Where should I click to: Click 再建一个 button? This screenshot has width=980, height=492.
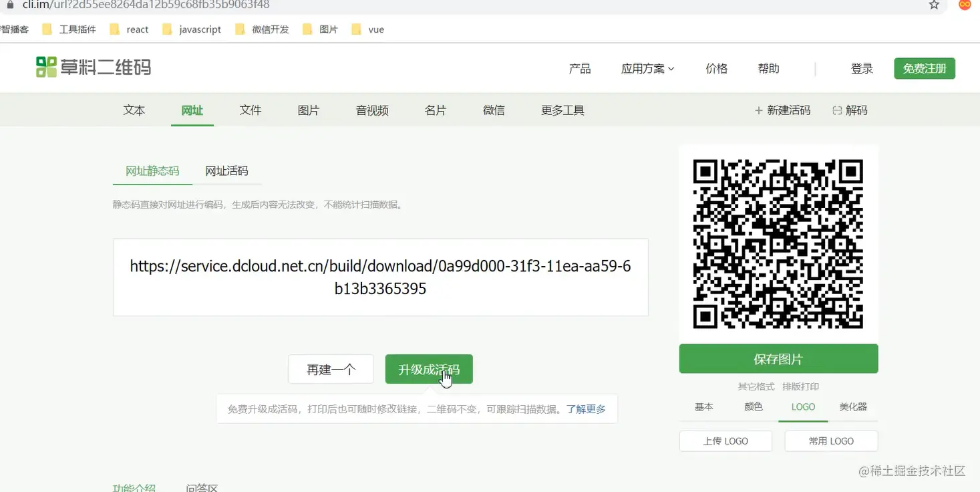[331, 369]
